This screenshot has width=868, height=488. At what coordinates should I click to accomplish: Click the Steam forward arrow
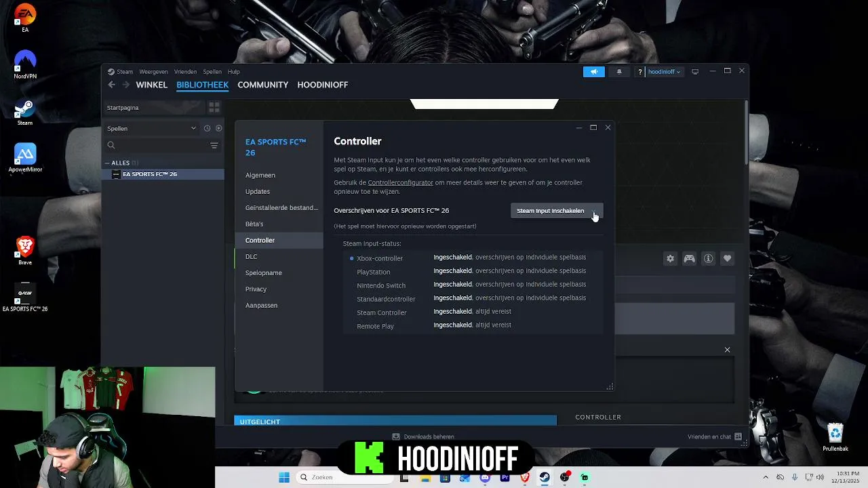pos(125,85)
